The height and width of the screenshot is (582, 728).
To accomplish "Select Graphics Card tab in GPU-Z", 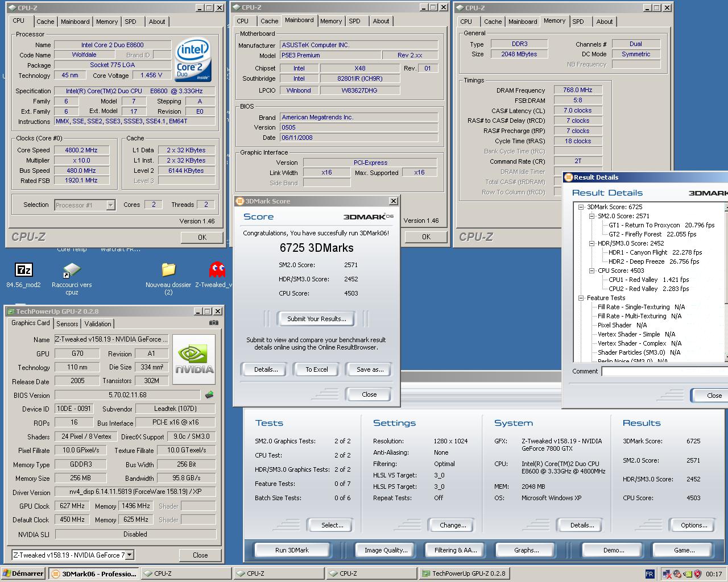I will pos(31,323).
